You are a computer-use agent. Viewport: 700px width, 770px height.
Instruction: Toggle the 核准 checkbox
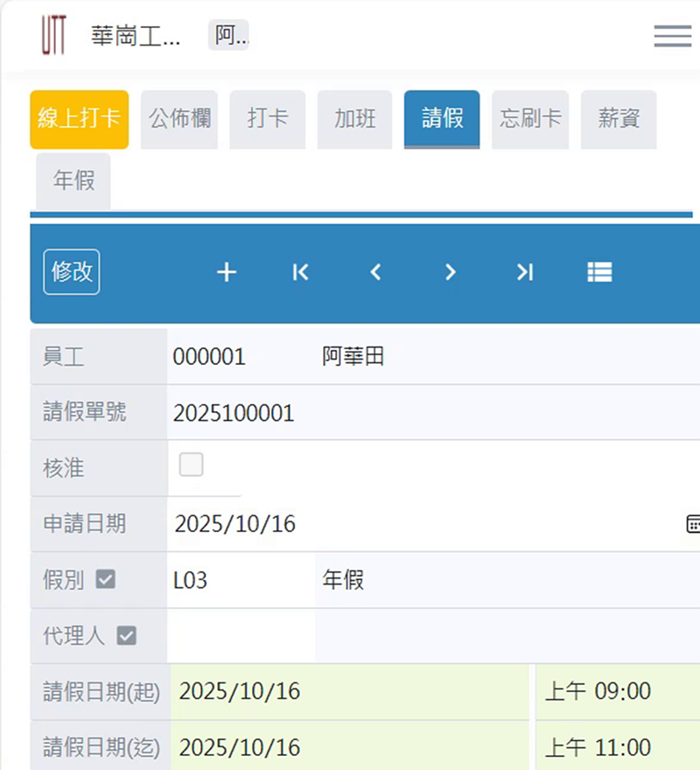point(191,465)
